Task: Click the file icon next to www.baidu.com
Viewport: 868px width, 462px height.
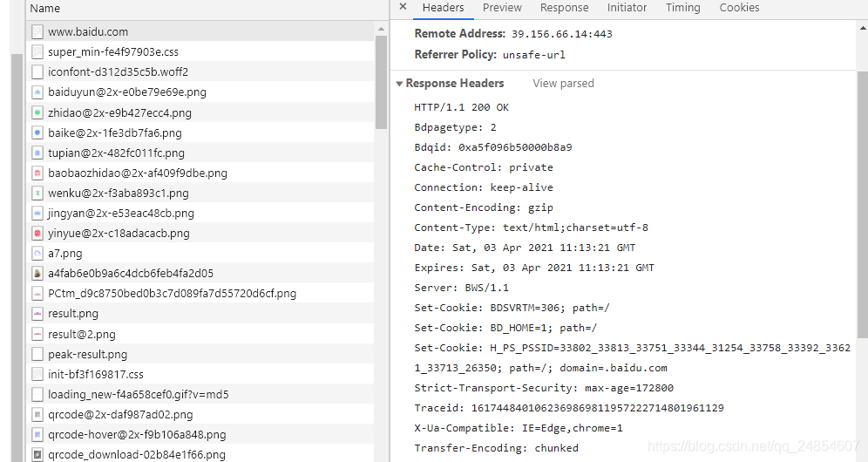Action: pyautogui.click(x=37, y=31)
